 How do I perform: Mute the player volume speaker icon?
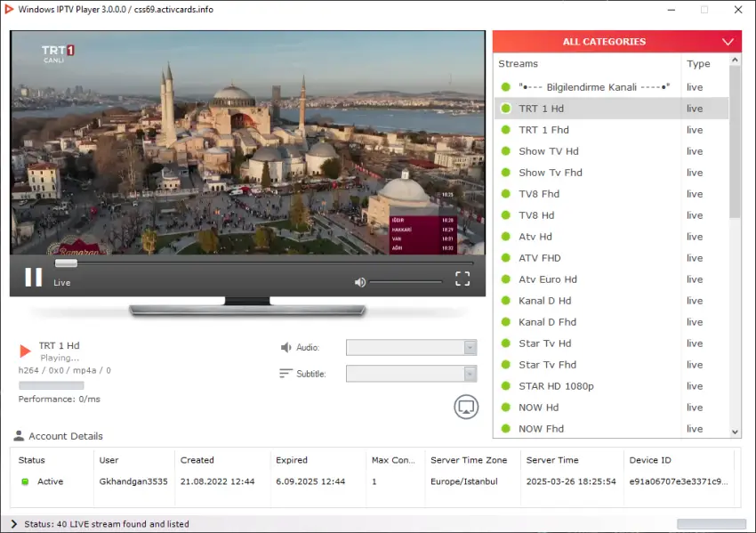[x=359, y=282]
